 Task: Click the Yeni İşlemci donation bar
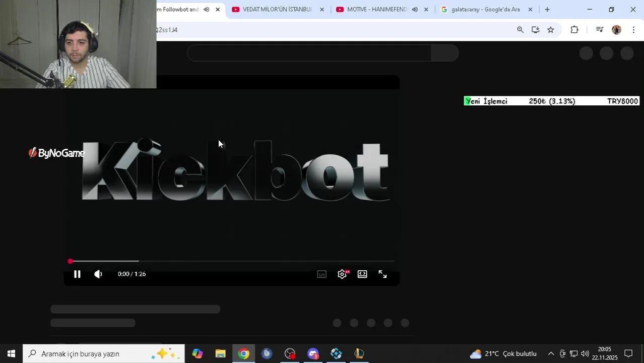tap(552, 101)
